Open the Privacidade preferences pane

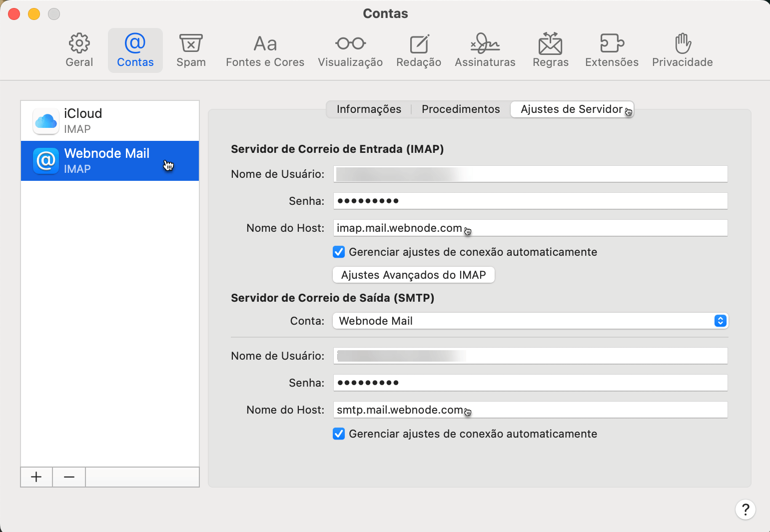[x=682, y=50]
